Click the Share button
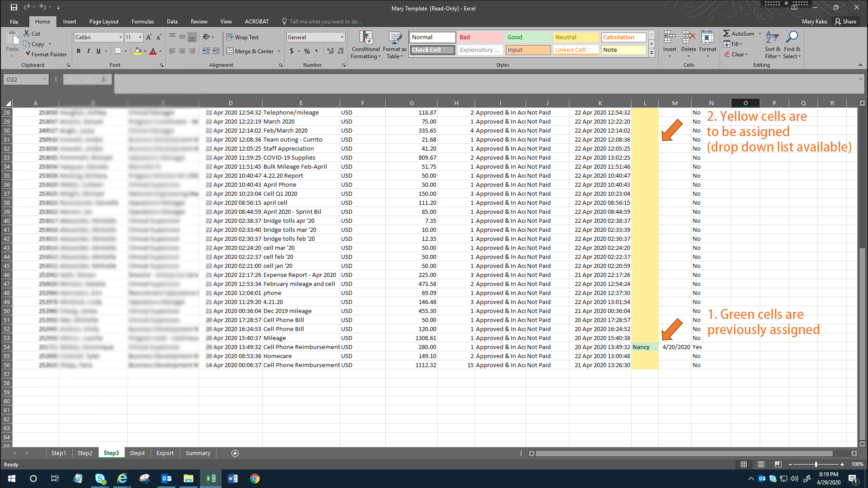 (845, 21)
